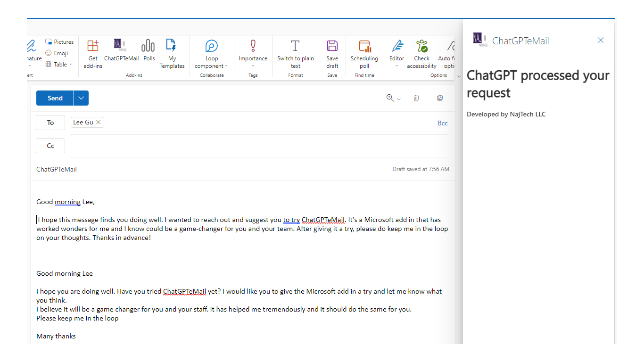The height and width of the screenshot is (362, 644).
Task: Open Scheduling poll
Action: pyautogui.click(x=364, y=54)
